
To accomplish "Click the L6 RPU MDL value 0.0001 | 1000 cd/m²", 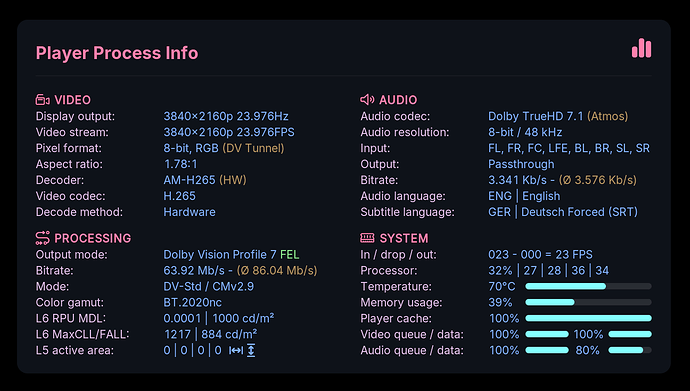I will [x=219, y=318].
